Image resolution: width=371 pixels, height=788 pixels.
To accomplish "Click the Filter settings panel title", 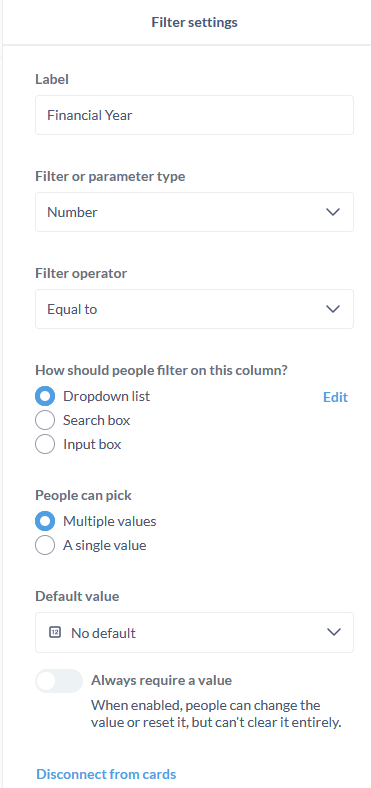I will [195, 23].
